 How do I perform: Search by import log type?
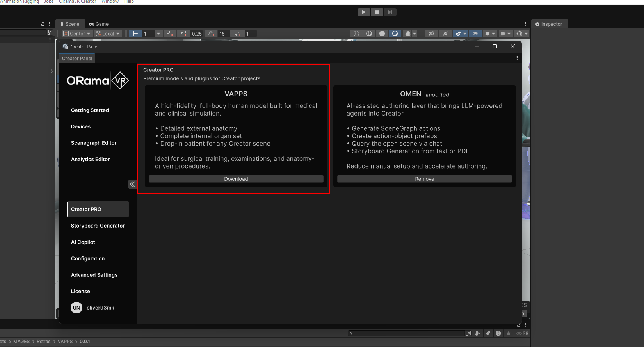tap(498, 333)
